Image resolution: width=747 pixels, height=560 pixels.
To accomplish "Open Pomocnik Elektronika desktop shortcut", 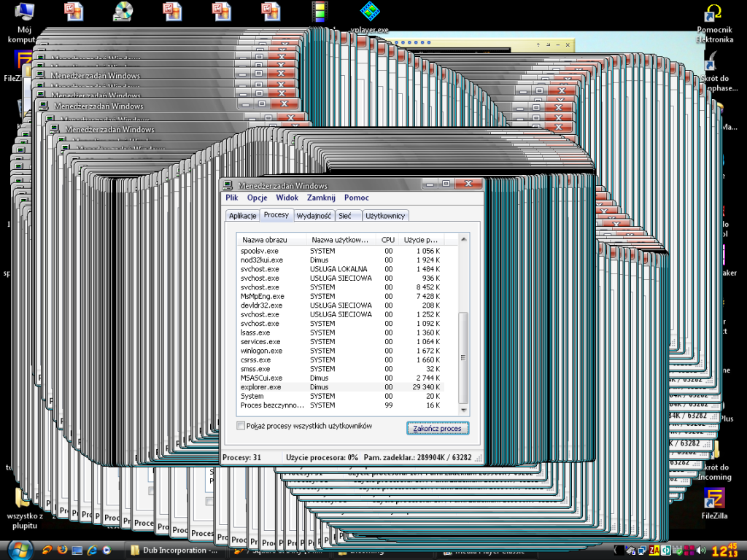I will [x=714, y=15].
